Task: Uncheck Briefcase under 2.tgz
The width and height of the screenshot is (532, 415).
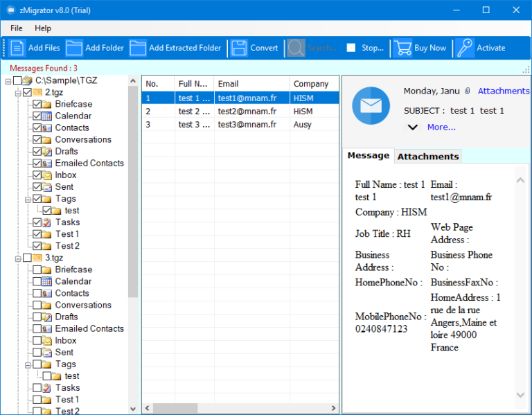Action: [x=37, y=104]
